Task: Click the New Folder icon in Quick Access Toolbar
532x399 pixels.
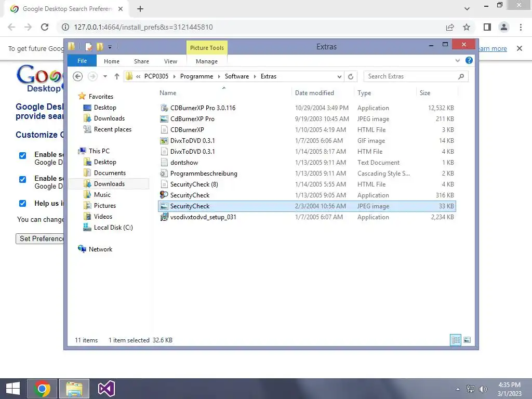Action: pos(100,47)
